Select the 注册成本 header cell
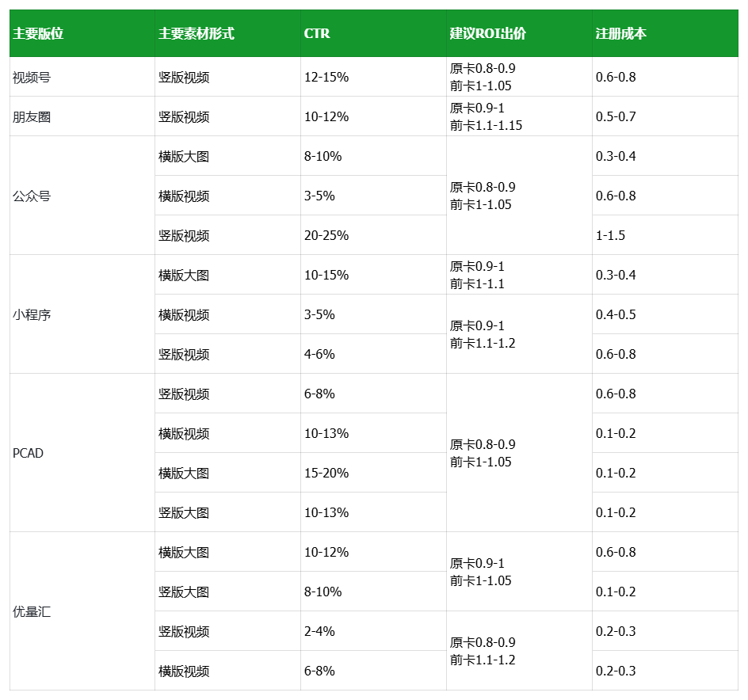This screenshot has height=700, width=748. pos(665,33)
